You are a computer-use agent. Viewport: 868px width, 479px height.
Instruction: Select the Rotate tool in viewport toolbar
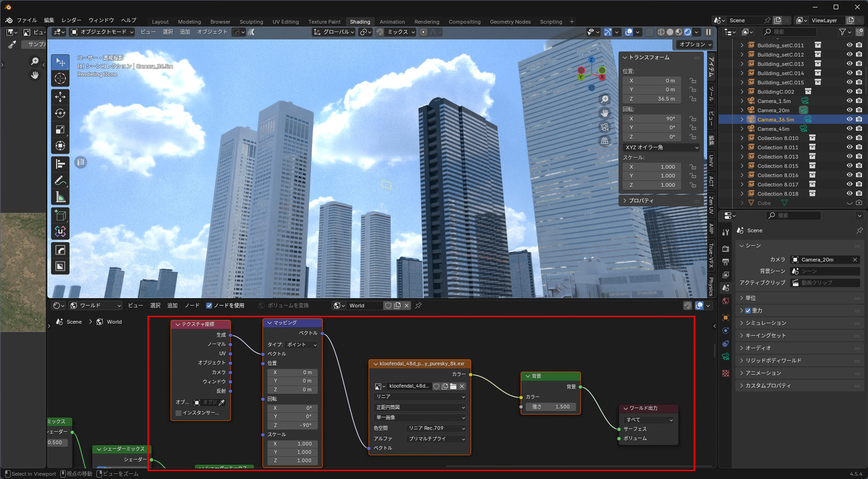60,113
